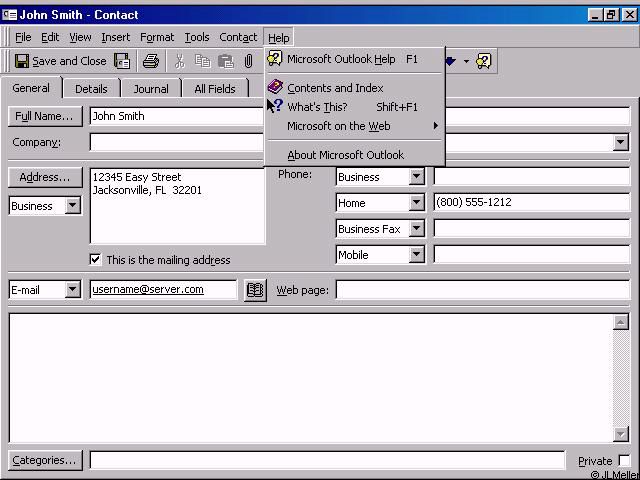Image resolution: width=640 pixels, height=480 pixels.
Task: Open the Insert menu
Action: (x=116, y=38)
